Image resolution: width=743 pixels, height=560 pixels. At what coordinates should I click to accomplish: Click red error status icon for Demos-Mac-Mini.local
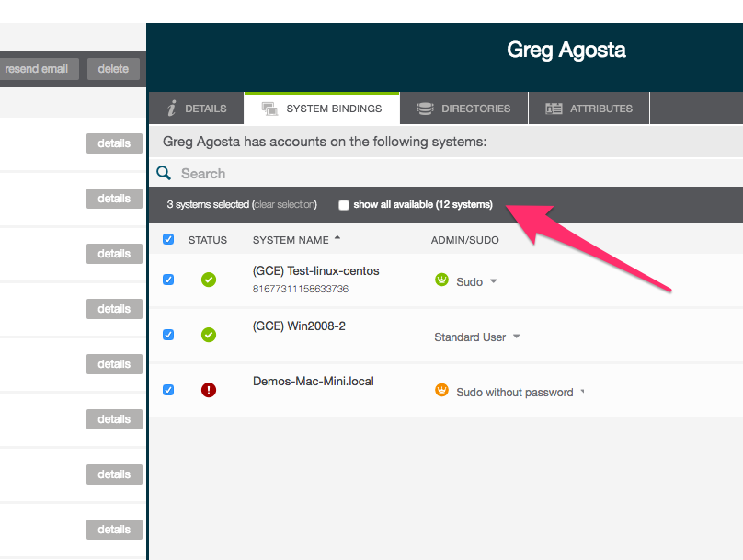pos(209,390)
